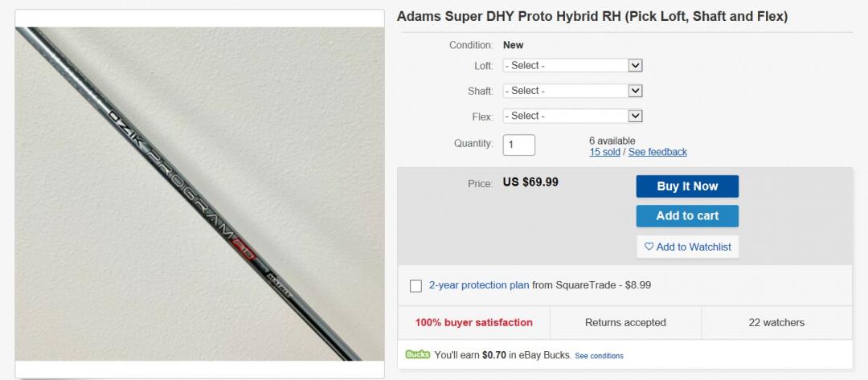Click the US $69.99 price
The image size is (868, 380).
tap(530, 182)
